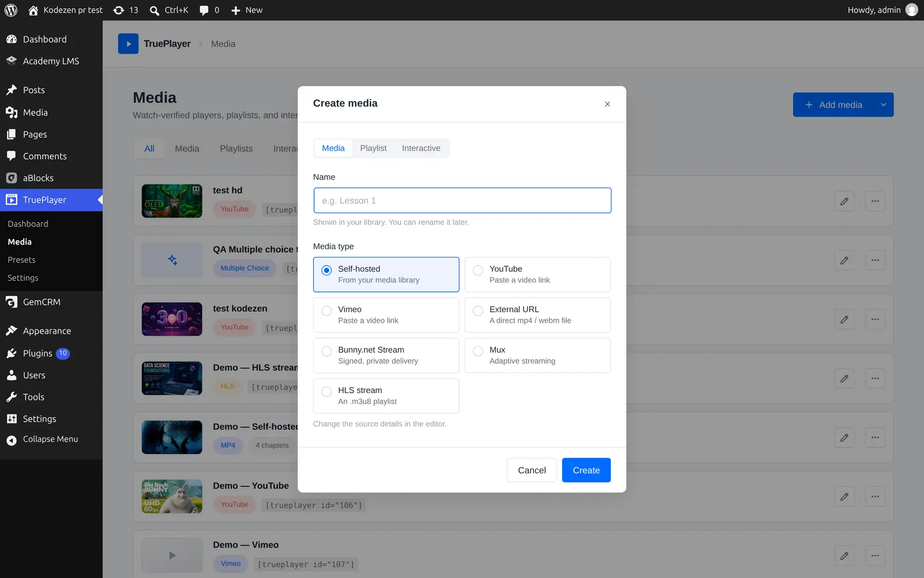Open Settings in TruePlayer submenu
Viewport: 924px width, 578px height.
point(23,278)
